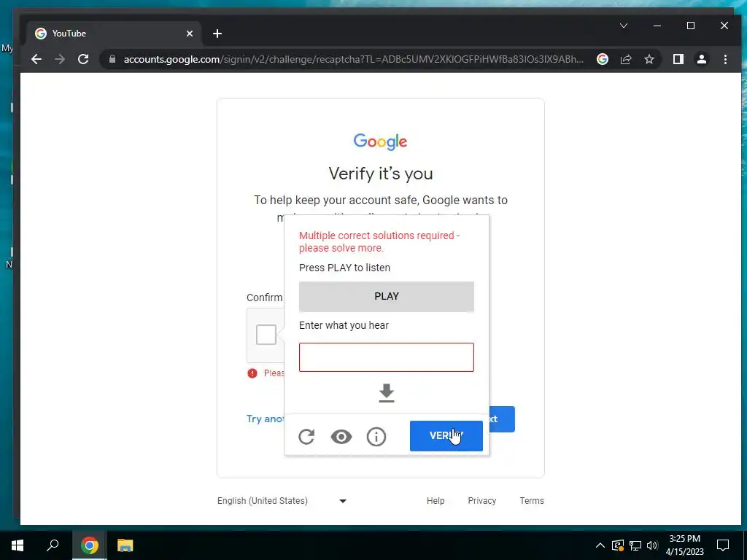Open Chrome's three-dot menu
The height and width of the screenshot is (560, 747).
pyautogui.click(x=725, y=59)
